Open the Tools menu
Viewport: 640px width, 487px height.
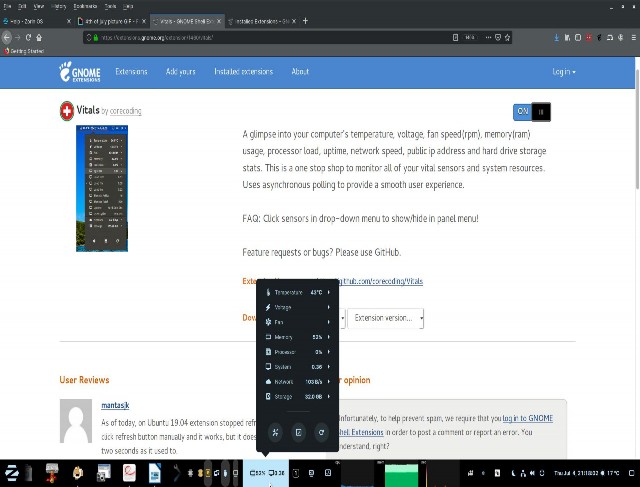pos(110,6)
